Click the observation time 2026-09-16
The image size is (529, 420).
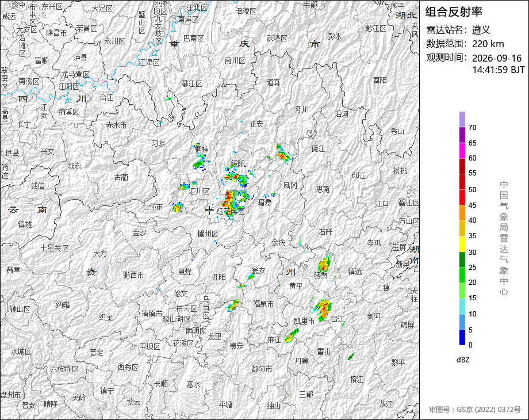coord(497,58)
